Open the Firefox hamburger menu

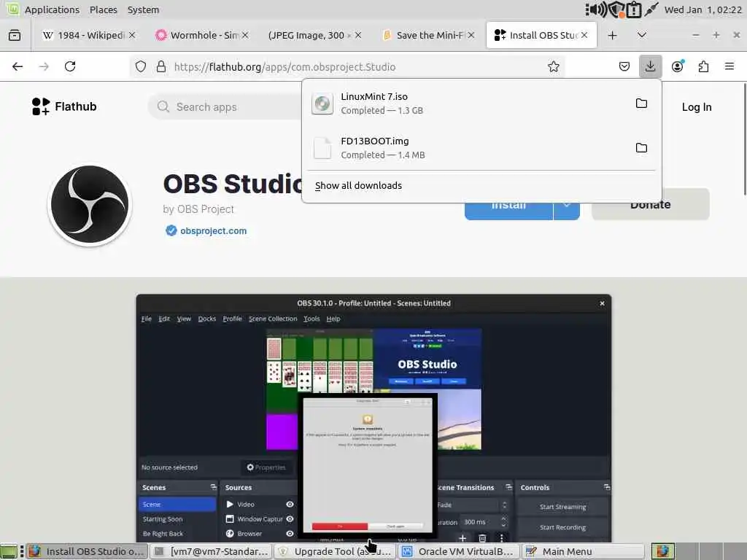coord(729,66)
